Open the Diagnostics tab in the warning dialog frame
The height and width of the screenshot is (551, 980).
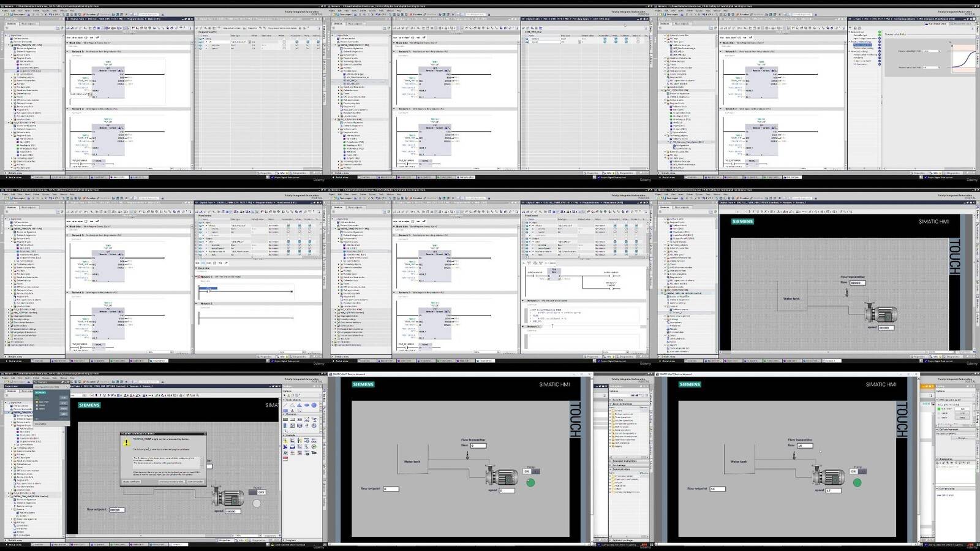pos(257,540)
